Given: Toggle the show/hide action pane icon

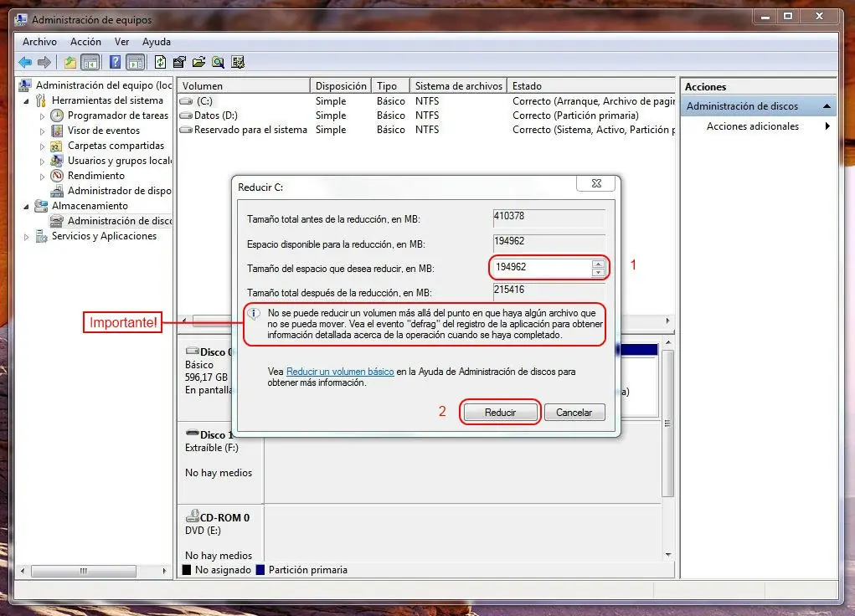Looking at the screenshot, I should (x=134, y=62).
